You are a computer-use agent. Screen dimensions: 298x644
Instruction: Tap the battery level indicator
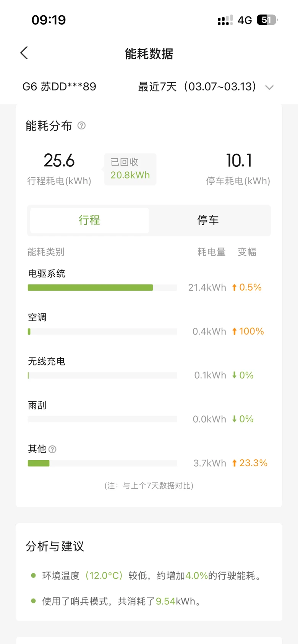click(267, 20)
